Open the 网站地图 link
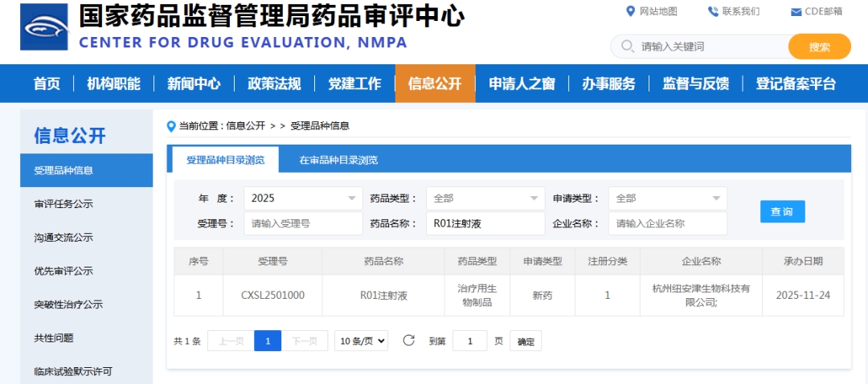The height and width of the screenshot is (384, 868). point(658,11)
